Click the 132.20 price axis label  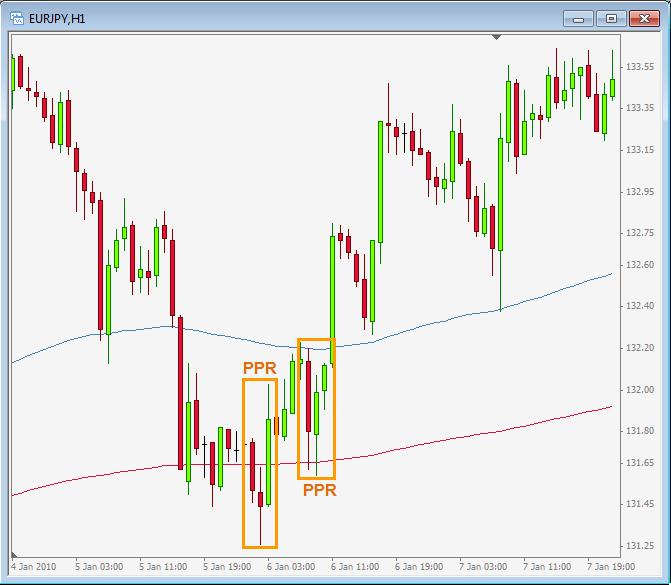[640, 348]
